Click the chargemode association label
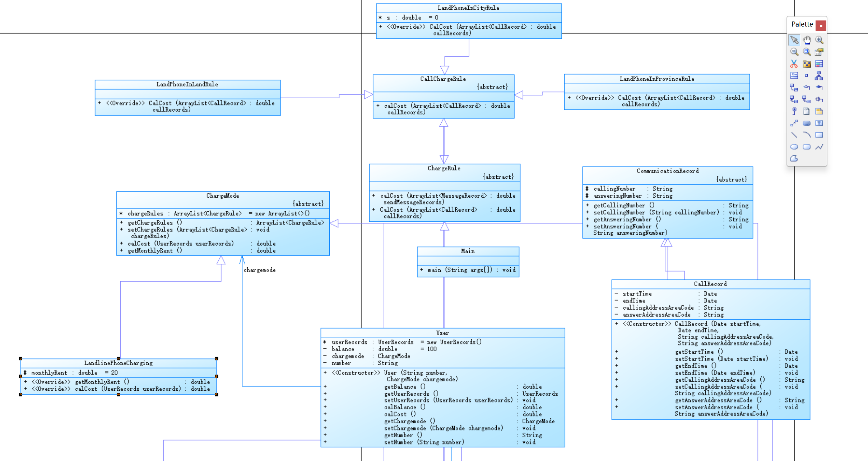Screen dimensions: 868x461 [x=259, y=270]
